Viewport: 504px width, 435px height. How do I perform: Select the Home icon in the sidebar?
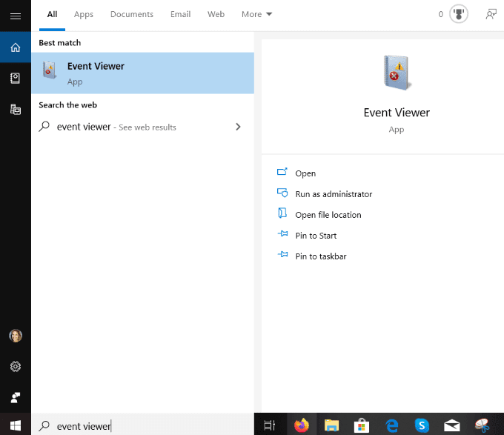[x=15, y=47]
